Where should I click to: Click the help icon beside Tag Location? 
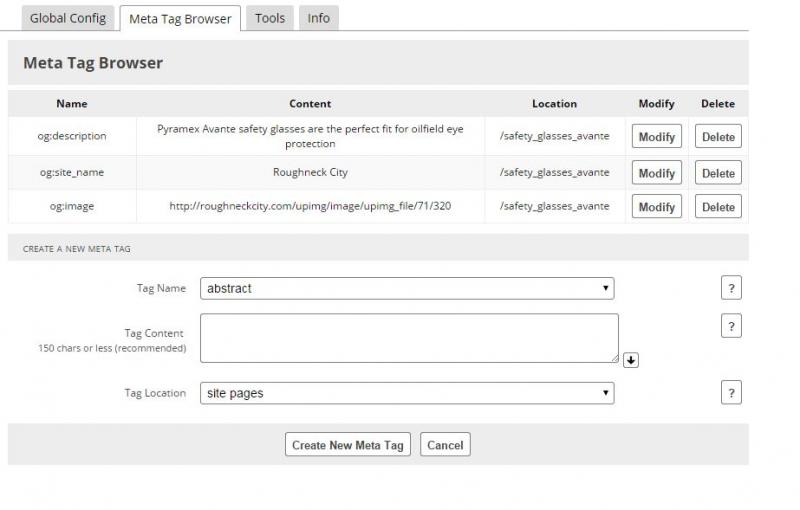pyautogui.click(x=731, y=393)
